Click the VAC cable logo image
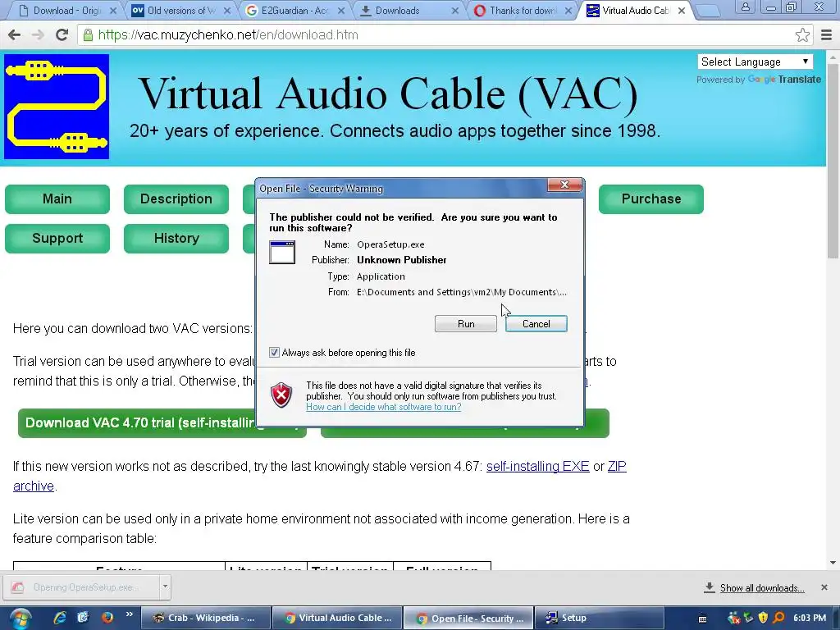 click(x=57, y=107)
